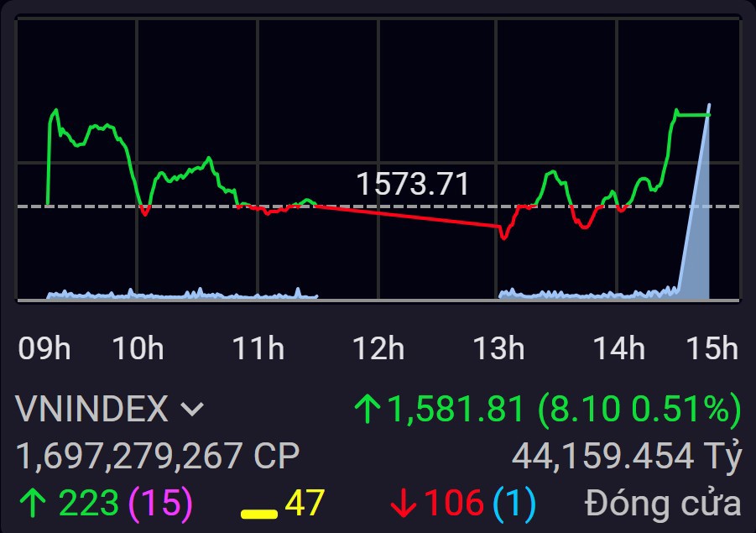The width and height of the screenshot is (756, 533).
Task: Click the 11h time axis label
Action: click(258, 348)
